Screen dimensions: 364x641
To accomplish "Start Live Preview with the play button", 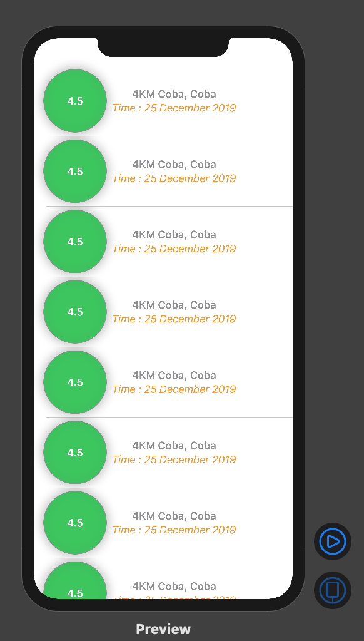I will click(x=333, y=541).
